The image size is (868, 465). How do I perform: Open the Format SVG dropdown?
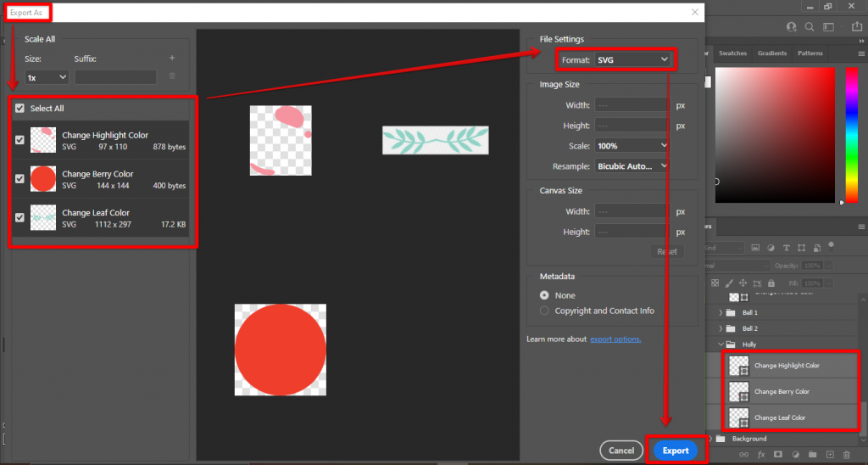[632, 59]
